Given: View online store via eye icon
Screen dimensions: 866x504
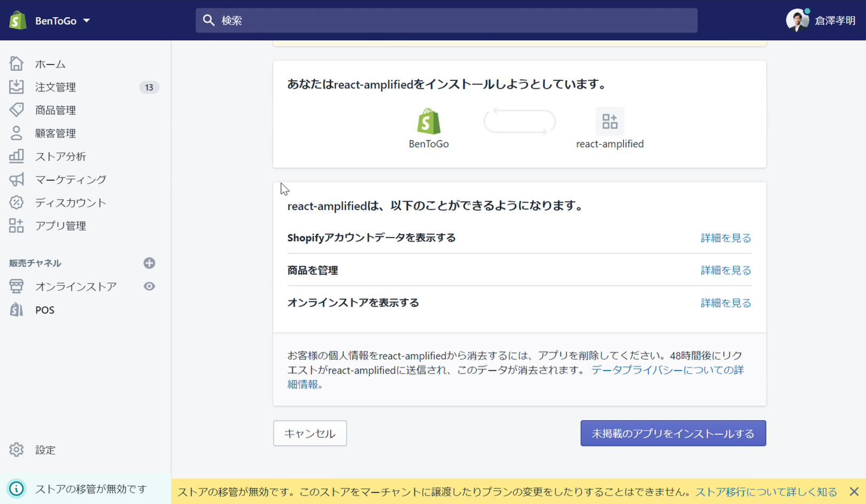Looking at the screenshot, I should coord(149,286).
